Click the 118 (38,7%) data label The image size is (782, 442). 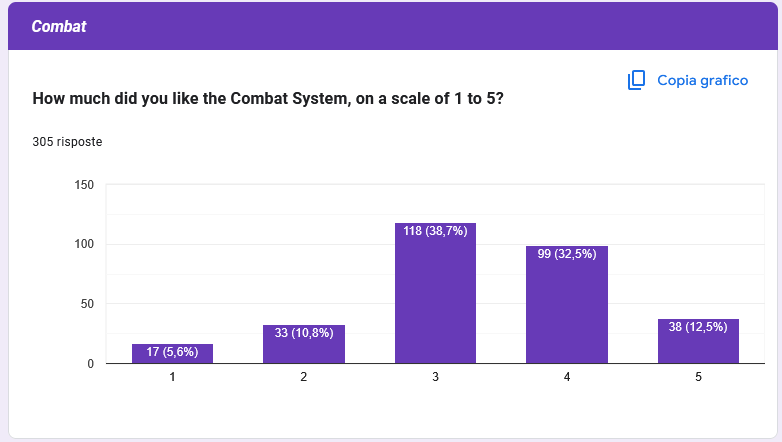pyautogui.click(x=435, y=231)
